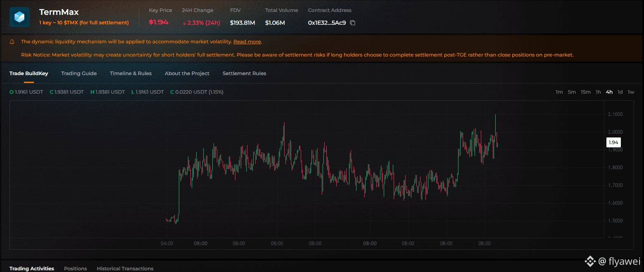The width and height of the screenshot is (644, 272).
Task: Click the notification bell icon
Action: click(x=12, y=42)
